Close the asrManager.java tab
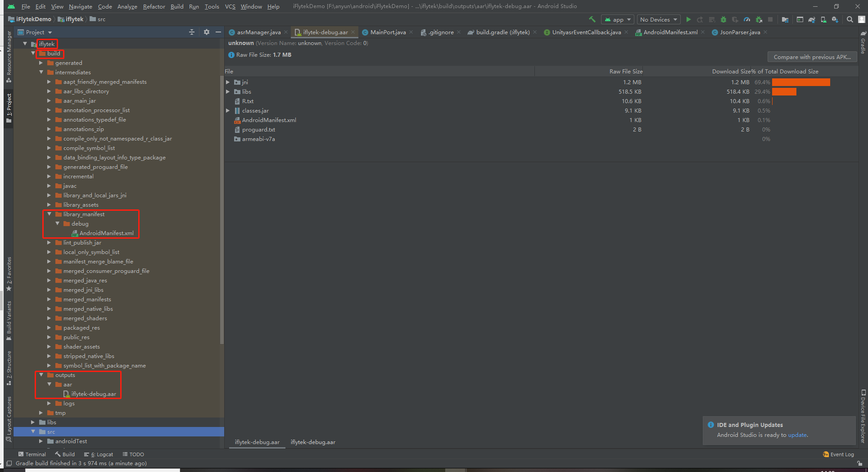 pos(286,32)
